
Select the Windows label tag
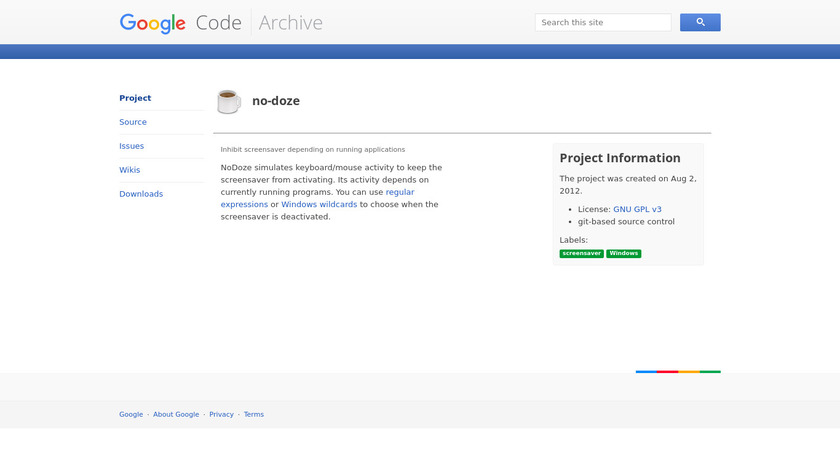[623, 254]
